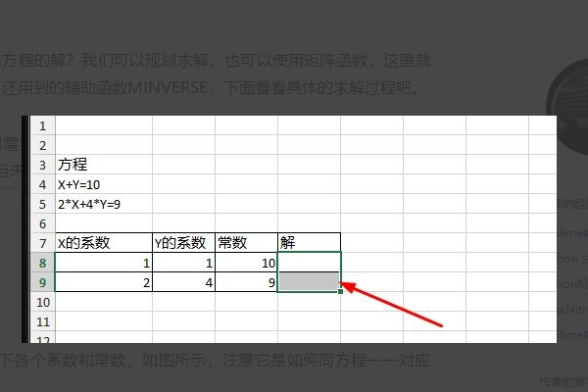Click value 1 under Y的系数 in row 8
588x392 pixels.
coord(184,263)
